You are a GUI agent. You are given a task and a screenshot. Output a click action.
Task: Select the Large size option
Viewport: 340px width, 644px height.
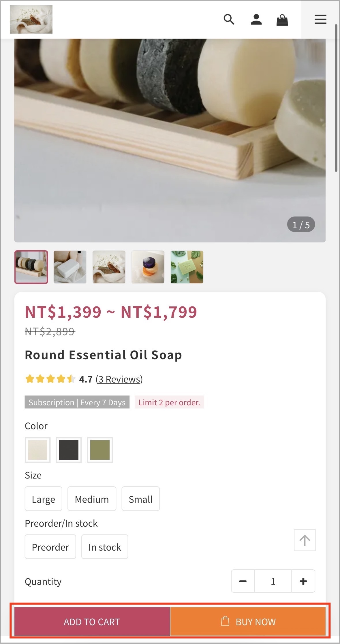44,499
